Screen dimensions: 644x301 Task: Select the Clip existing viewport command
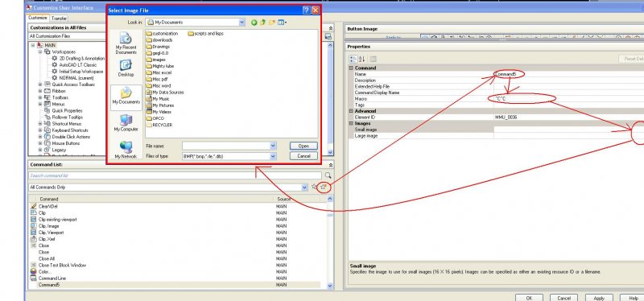[57, 220]
